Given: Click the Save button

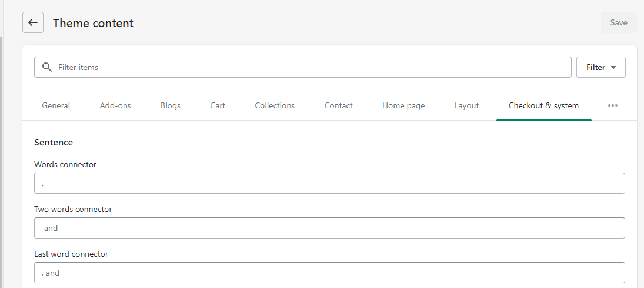Looking at the screenshot, I should [619, 22].
